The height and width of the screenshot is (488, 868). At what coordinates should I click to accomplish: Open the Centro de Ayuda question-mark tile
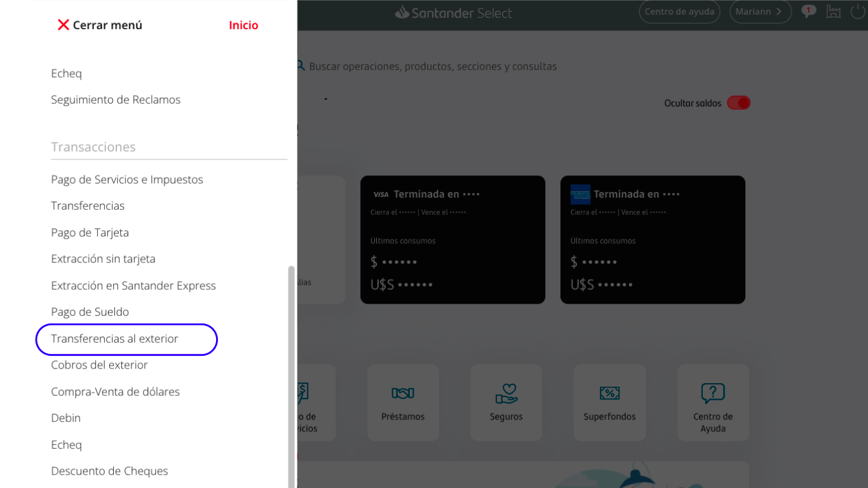[713, 402]
